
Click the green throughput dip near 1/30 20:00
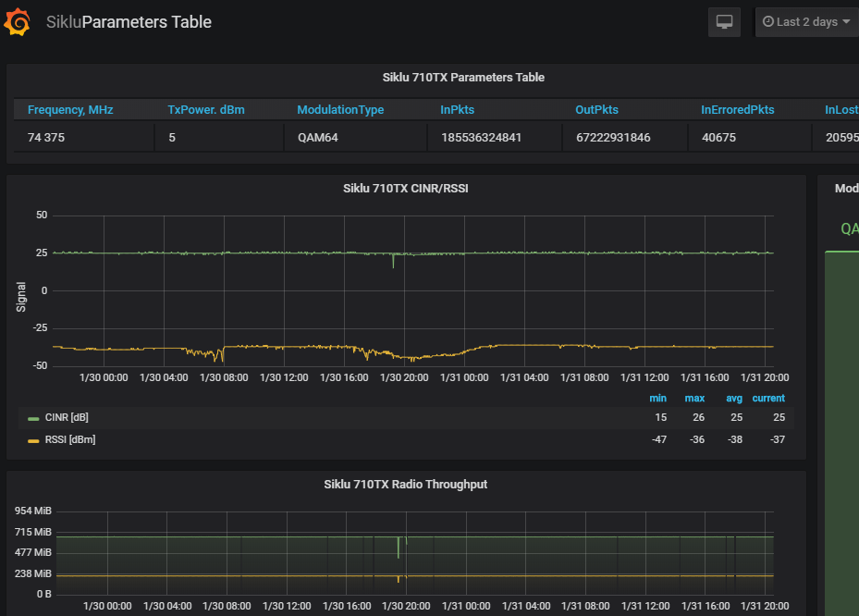[399, 547]
